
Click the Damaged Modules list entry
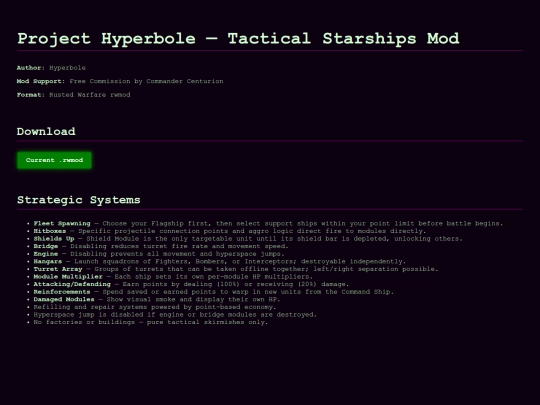157,299
